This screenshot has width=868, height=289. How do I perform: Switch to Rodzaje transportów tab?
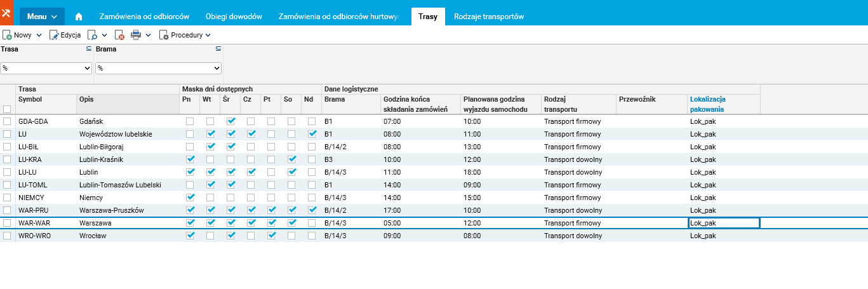pyautogui.click(x=488, y=17)
